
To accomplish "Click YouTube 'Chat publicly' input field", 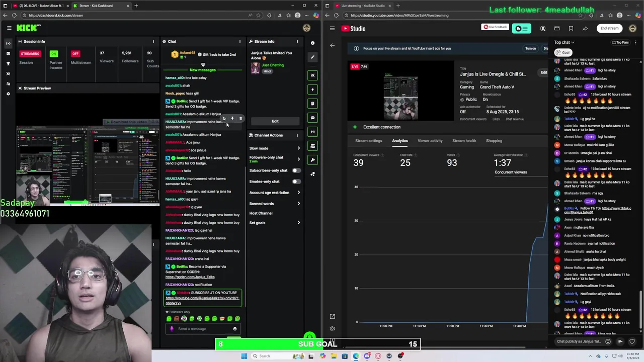I will pyautogui.click(x=579, y=341).
